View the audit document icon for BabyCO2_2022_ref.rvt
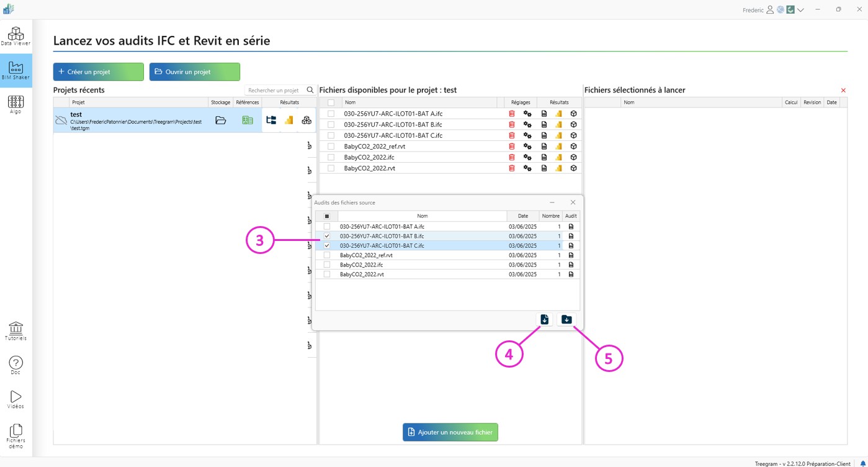This screenshot has width=868, height=467. [x=570, y=255]
